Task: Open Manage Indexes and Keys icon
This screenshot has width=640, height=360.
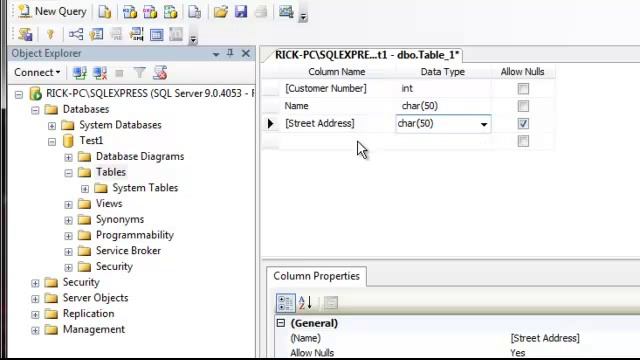Action: tap(96, 35)
